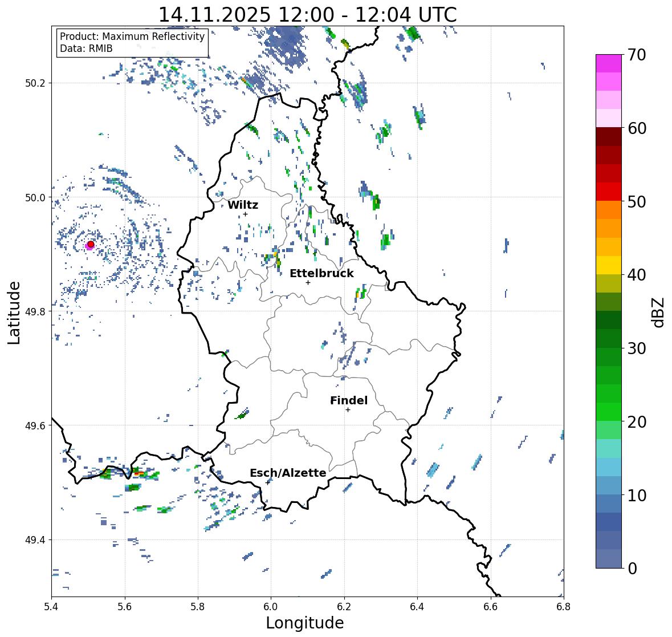Click the latitude tick label 49.6
Image resolution: width=672 pixels, height=637 pixels.
35,425
